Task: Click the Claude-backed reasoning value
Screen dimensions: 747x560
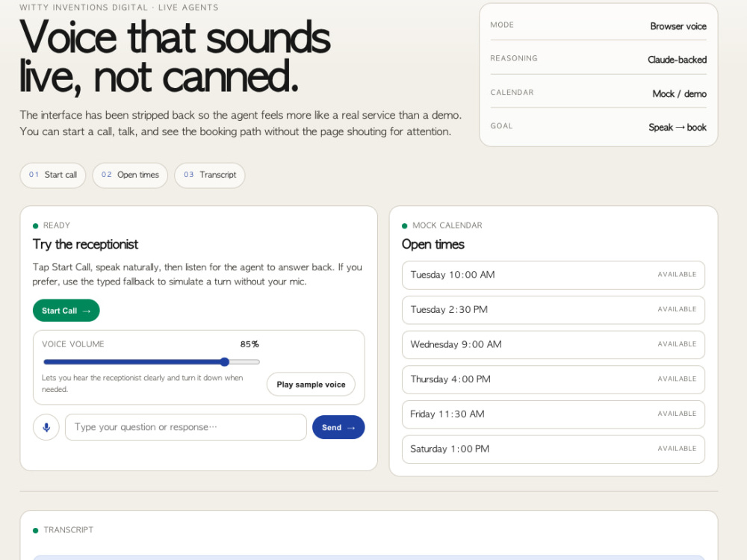Action: (677, 60)
